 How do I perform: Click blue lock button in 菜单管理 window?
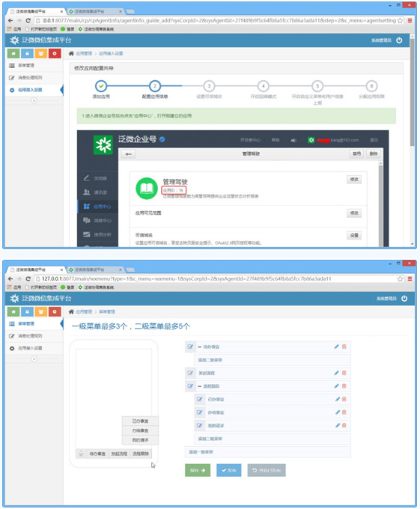tap(27, 311)
